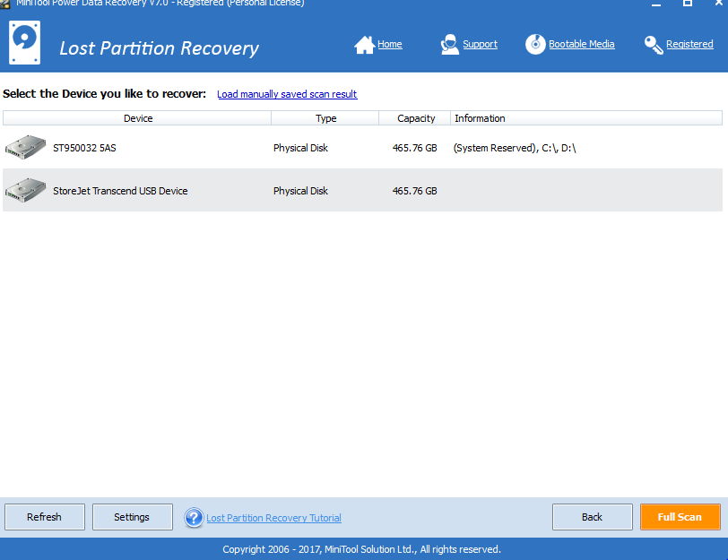Open the Bootable Media link
The height and width of the screenshot is (560, 728).
pyautogui.click(x=582, y=44)
